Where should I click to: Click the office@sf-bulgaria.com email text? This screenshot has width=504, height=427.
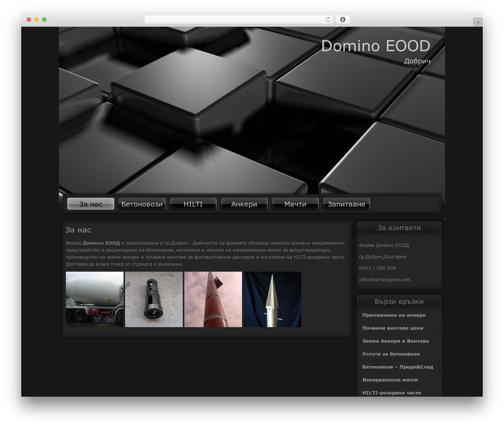pos(384,280)
